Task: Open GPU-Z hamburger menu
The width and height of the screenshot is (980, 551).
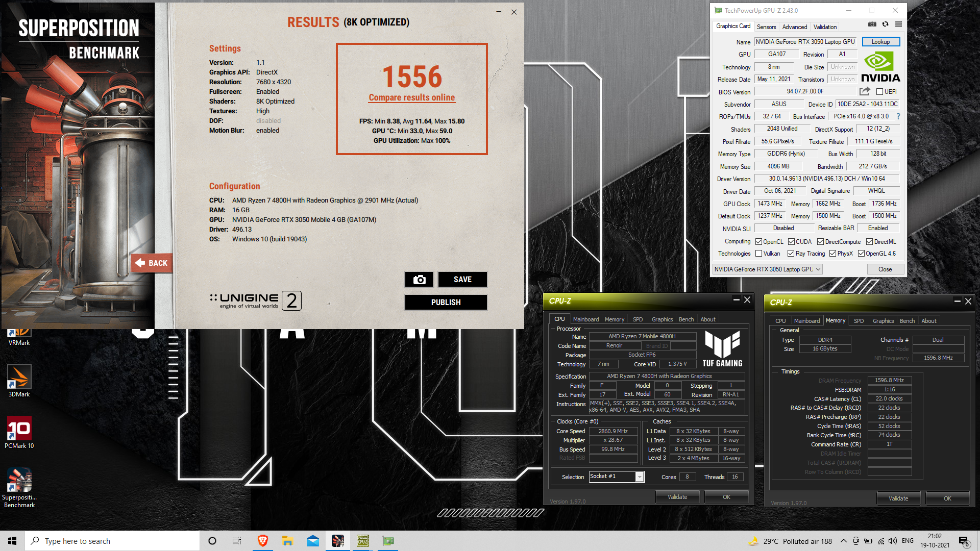Action: (898, 24)
